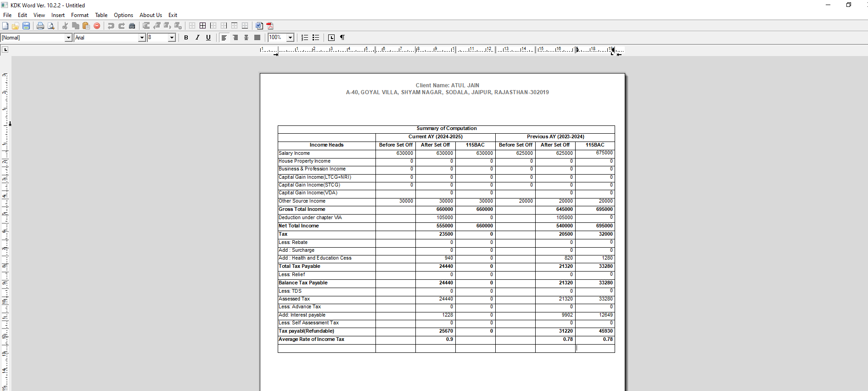This screenshot has height=391, width=868.
Task: Open the View menu
Action: tap(39, 15)
